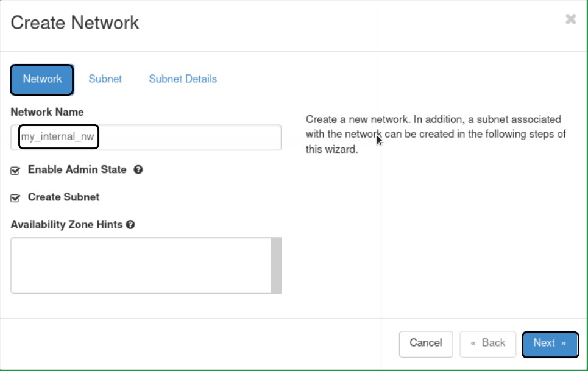Image resolution: width=588 pixels, height=371 pixels.
Task: Click the Network Name field label
Action: 47,112
